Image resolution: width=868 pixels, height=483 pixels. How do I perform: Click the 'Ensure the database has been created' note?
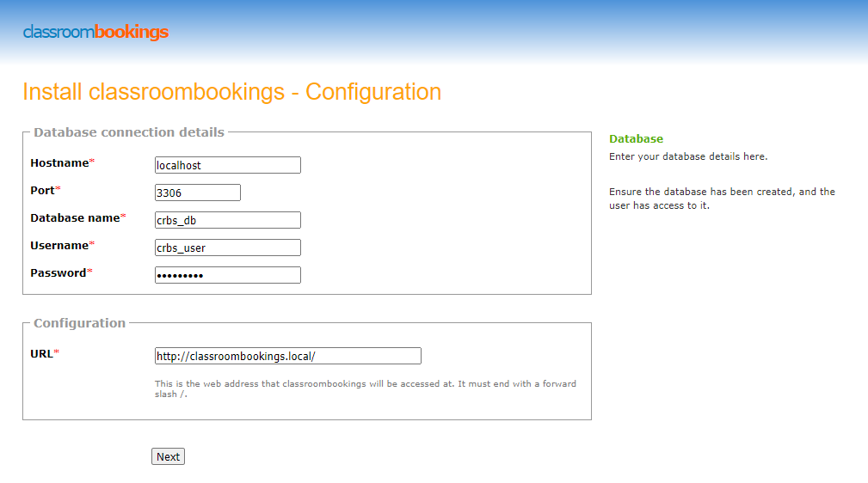(x=722, y=199)
